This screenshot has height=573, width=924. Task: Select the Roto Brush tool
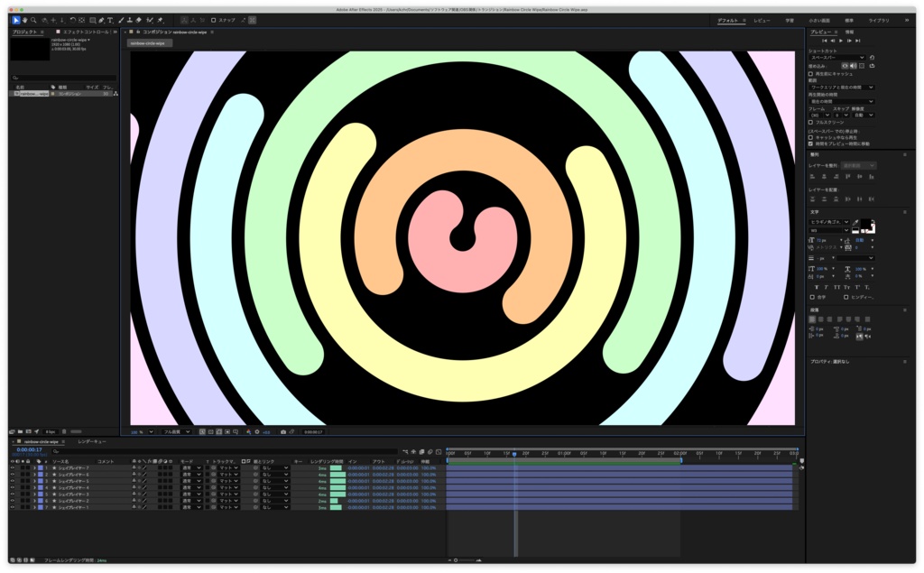point(150,20)
